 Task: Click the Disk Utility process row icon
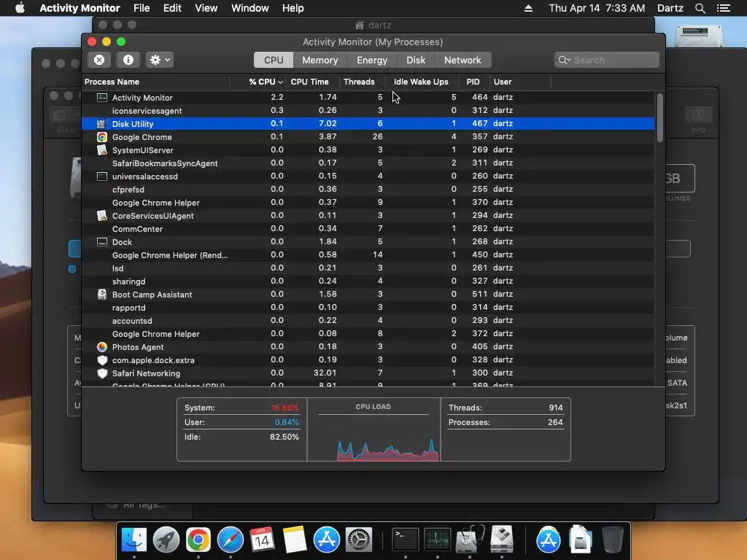pyautogui.click(x=102, y=124)
